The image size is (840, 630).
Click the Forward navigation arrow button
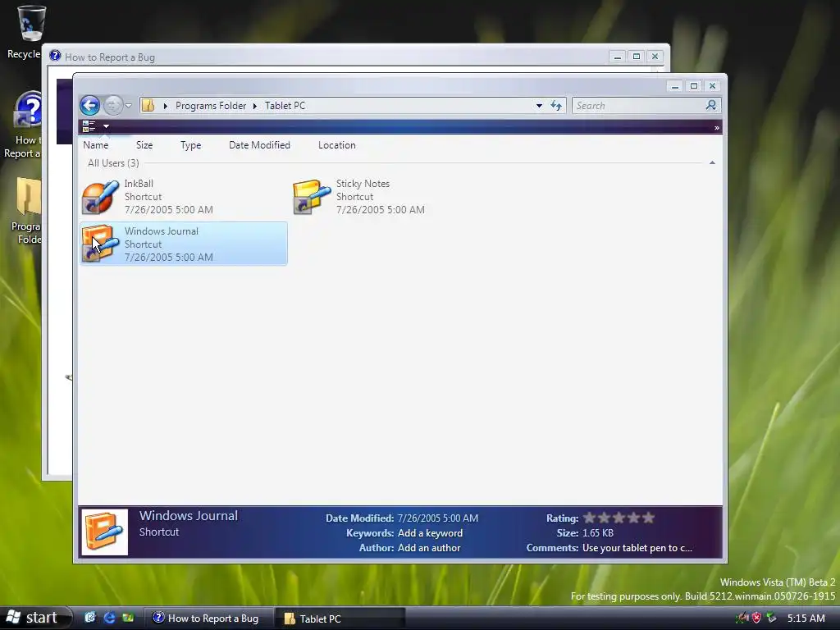tap(113, 105)
